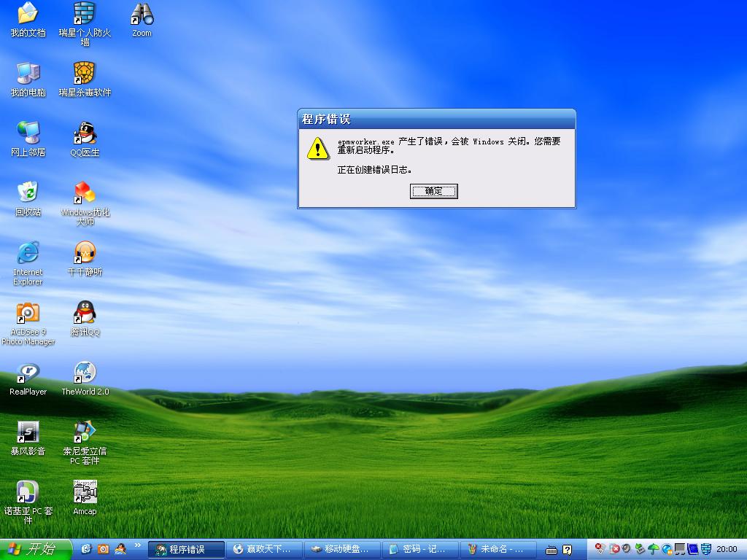Click the green safely-remove-hardware tray icon

[x=640, y=550]
